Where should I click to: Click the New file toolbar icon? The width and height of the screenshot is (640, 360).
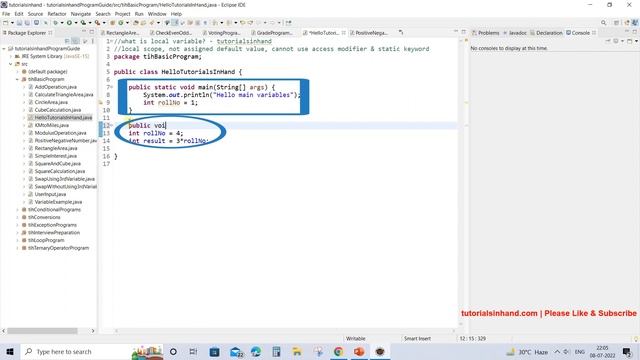5,22
